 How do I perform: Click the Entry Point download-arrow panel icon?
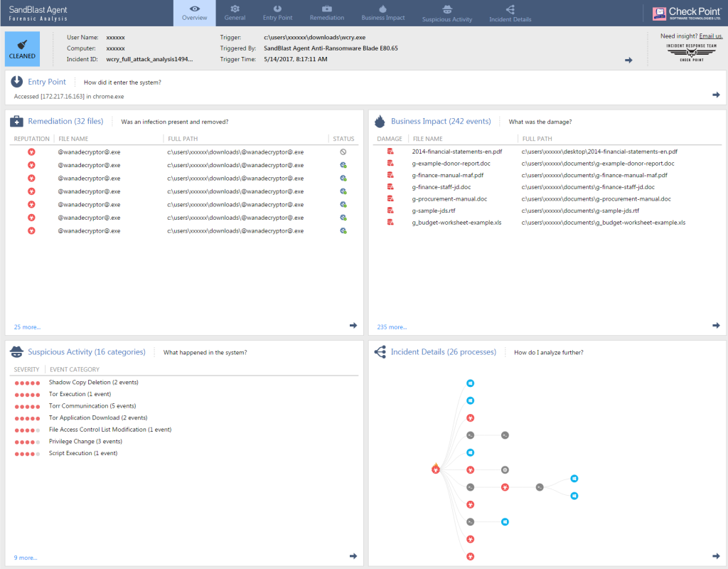tap(17, 82)
